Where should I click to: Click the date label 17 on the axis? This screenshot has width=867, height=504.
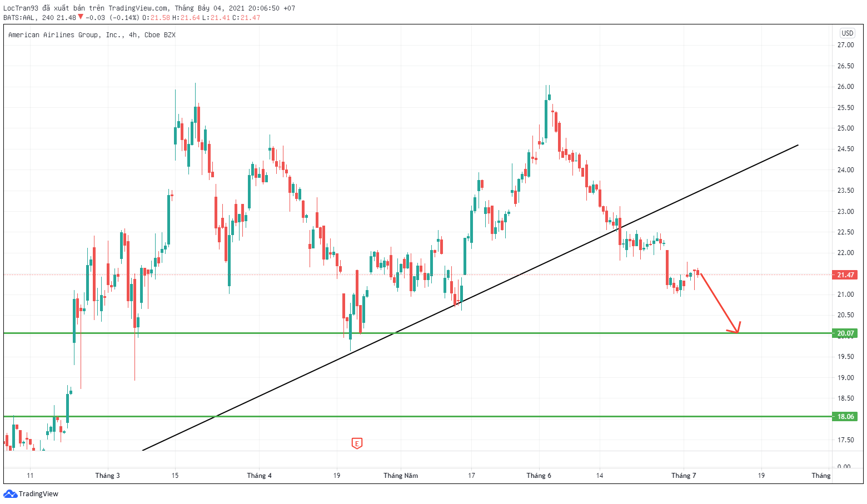point(471,476)
